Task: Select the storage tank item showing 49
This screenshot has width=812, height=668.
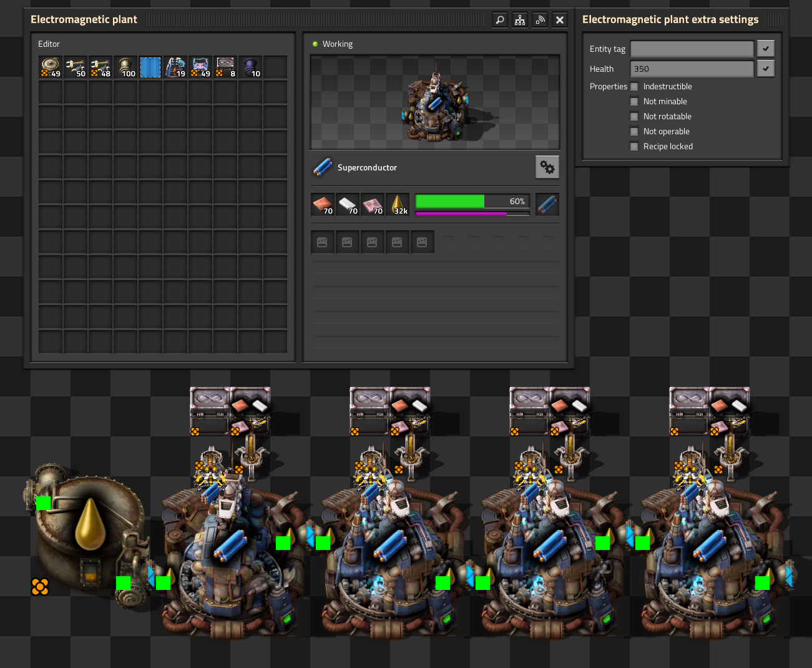Action: tap(51, 67)
